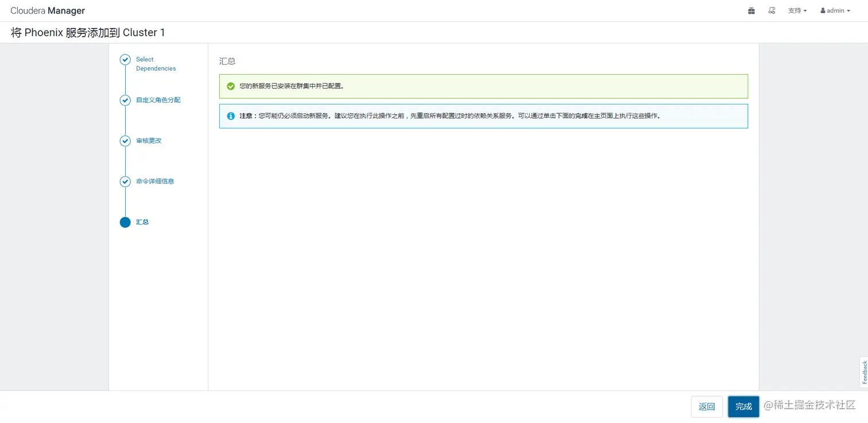Click the 汇总 current step circle
Image resolution: width=868 pixels, height=423 pixels.
click(x=125, y=222)
